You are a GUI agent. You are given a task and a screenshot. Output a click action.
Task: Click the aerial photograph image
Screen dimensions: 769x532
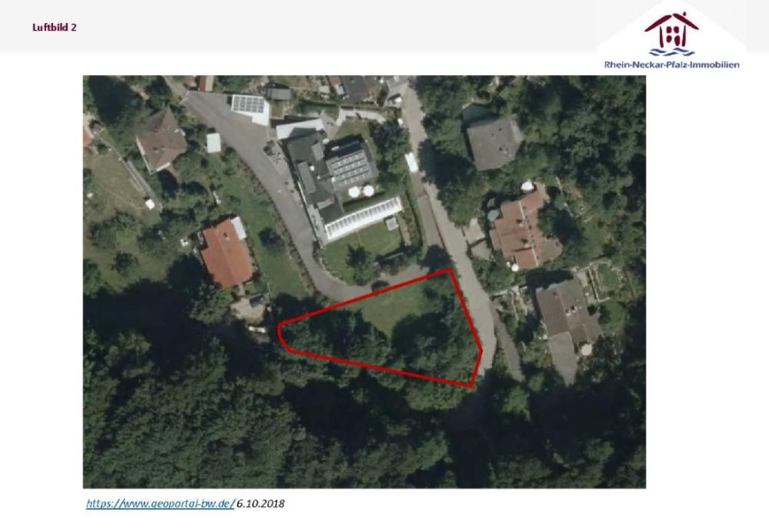click(364, 282)
